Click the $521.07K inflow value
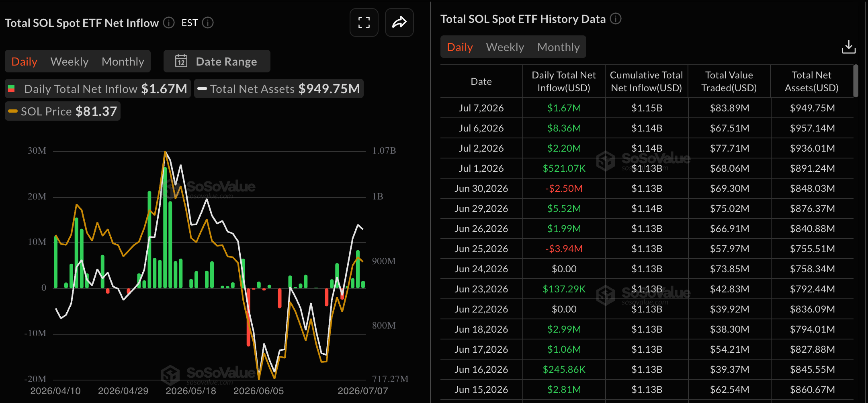 point(564,168)
